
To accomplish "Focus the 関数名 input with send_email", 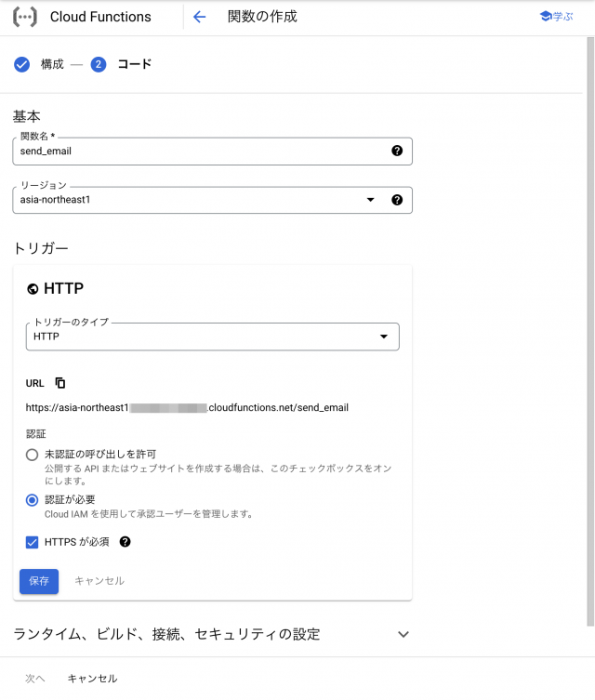I will click(x=213, y=152).
